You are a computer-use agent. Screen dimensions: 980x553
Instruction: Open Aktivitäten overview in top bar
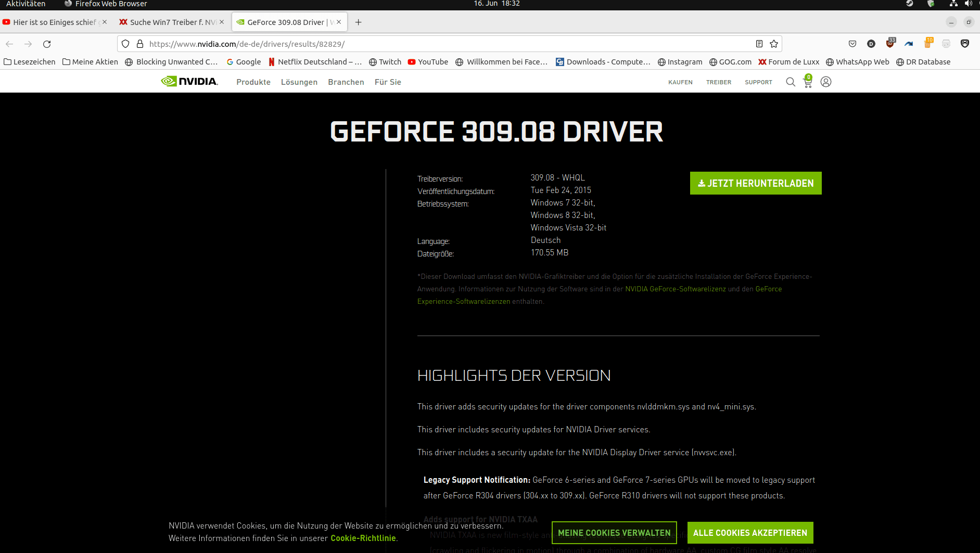[26, 4]
